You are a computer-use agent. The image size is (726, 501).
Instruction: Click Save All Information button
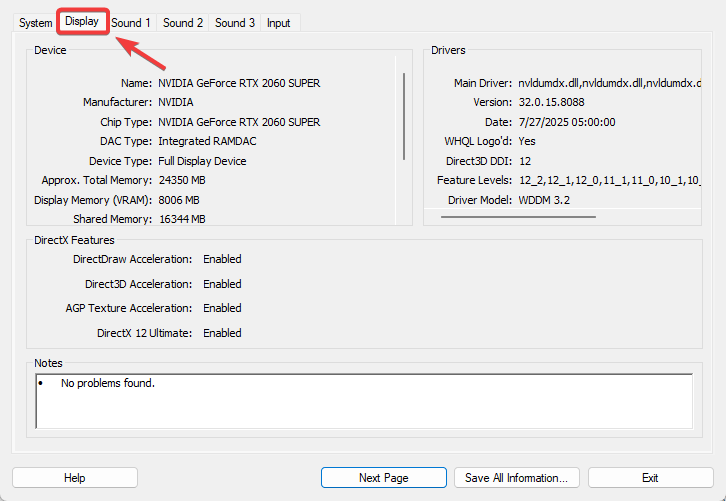tap(517, 478)
